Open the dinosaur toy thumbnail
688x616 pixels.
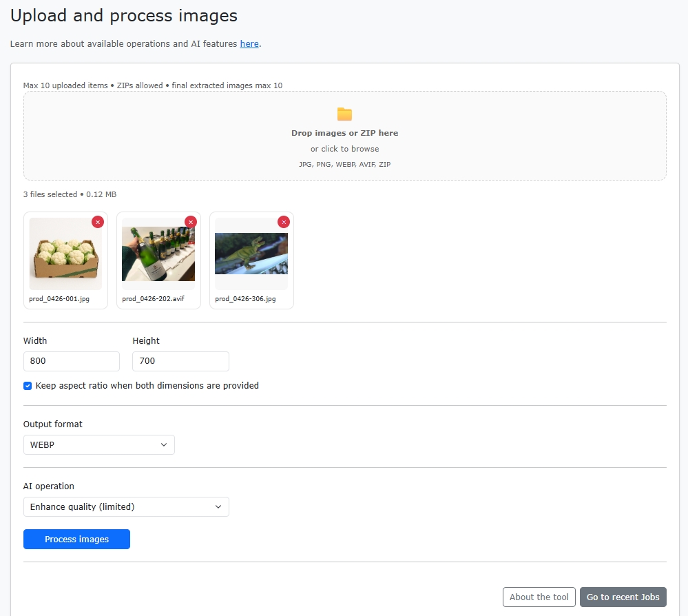click(251, 254)
